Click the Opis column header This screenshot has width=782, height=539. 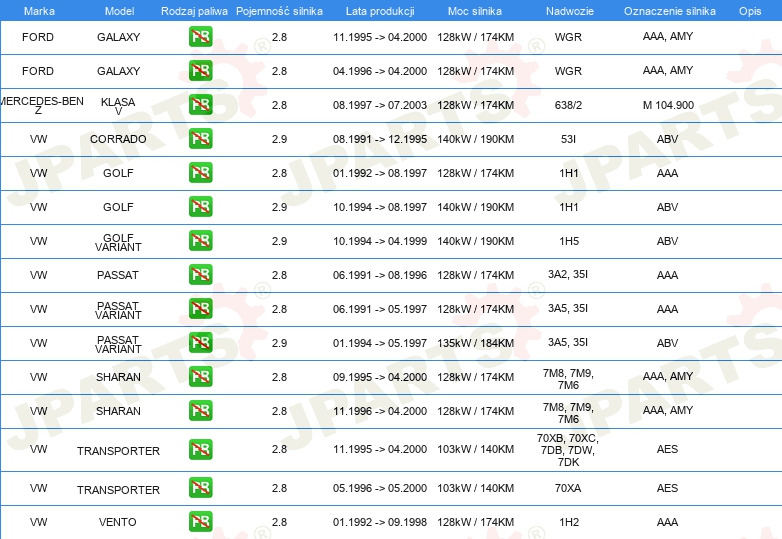pyautogui.click(x=750, y=11)
